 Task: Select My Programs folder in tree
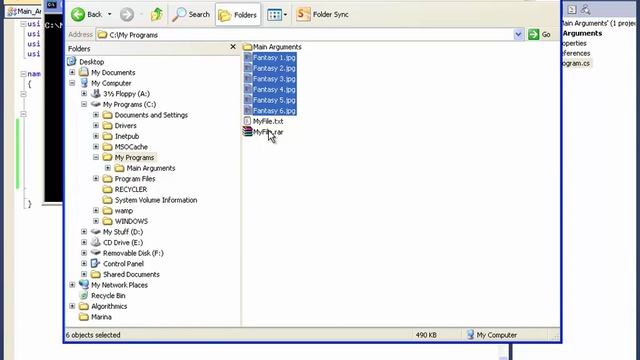pos(134,157)
